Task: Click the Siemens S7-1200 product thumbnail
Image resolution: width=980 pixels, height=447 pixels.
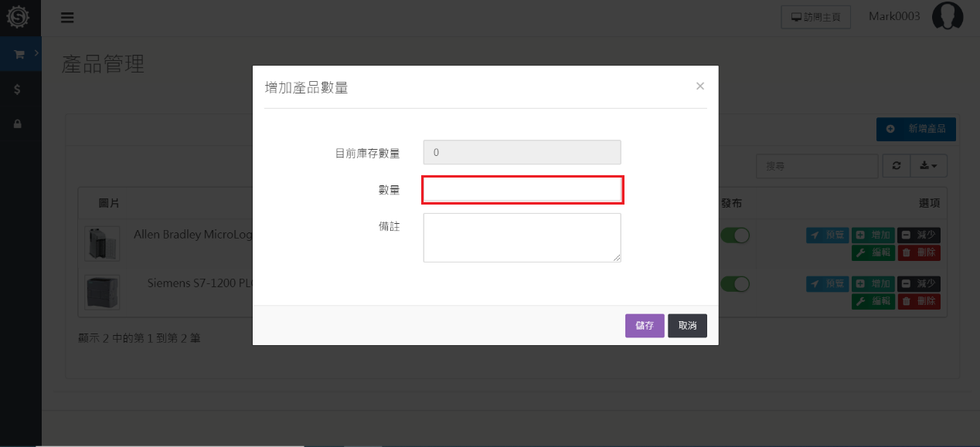Action: coord(102,292)
